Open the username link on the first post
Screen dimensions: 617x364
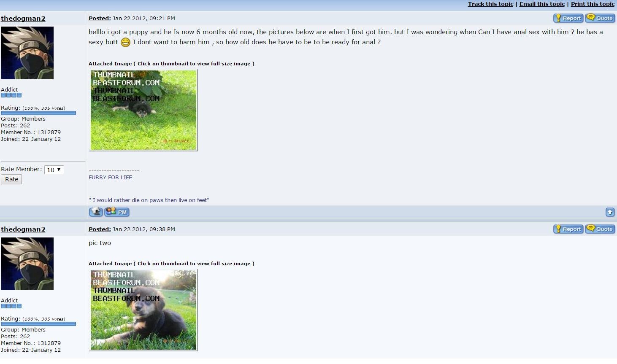[23, 19]
